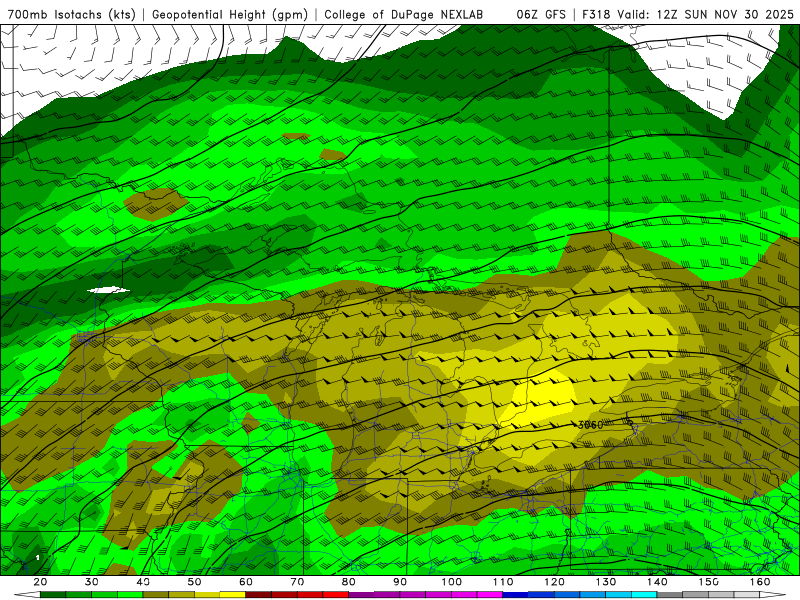
Task: Click the '20' legend scale value
Action: click(40, 582)
